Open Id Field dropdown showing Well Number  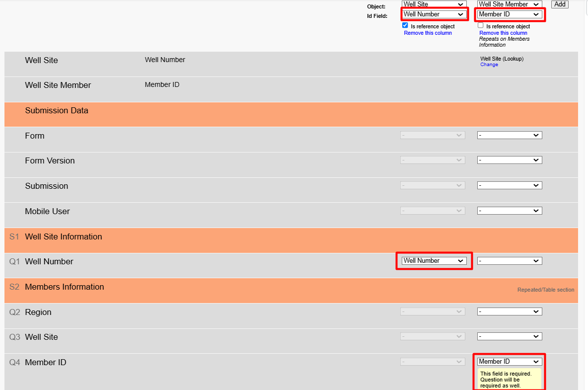pyautogui.click(x=434, y=14)
